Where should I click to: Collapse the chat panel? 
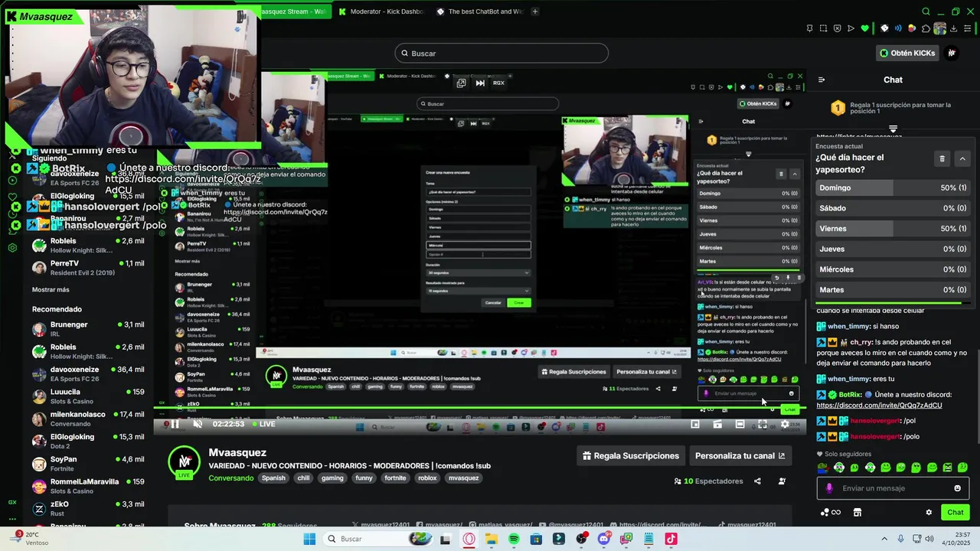(x=822, y=80)
